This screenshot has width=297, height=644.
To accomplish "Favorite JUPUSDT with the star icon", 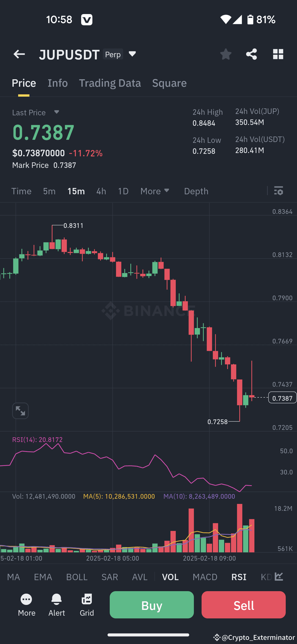I will coord(226,54).
